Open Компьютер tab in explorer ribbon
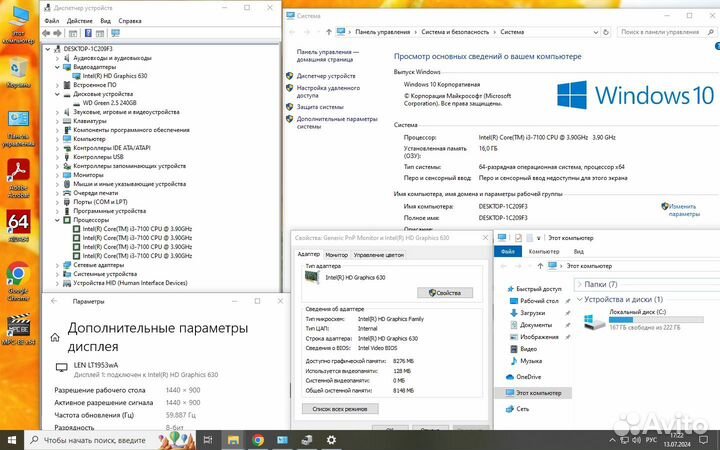The image size is (720, 450). [544, 252]
